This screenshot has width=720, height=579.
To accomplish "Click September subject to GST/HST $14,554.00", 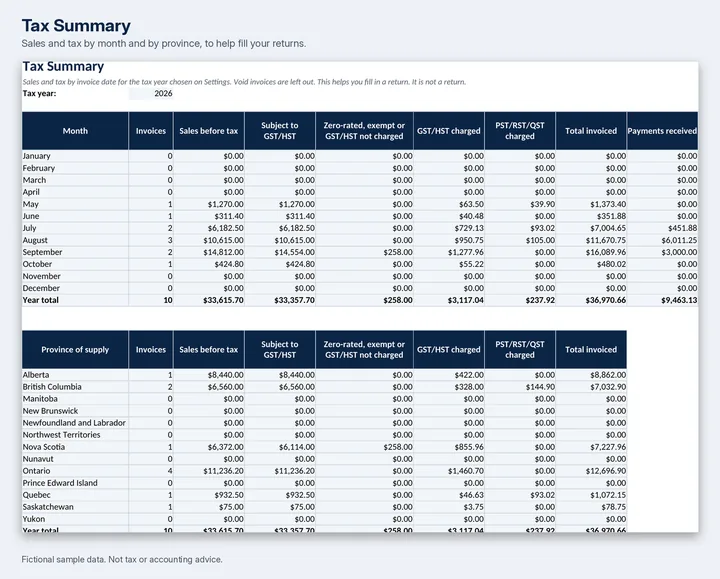I will 295,252.
